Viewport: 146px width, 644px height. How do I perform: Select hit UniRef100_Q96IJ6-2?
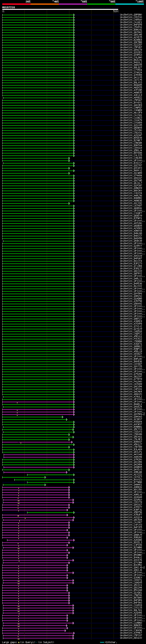pyautogui.click(x=132, y=568)
